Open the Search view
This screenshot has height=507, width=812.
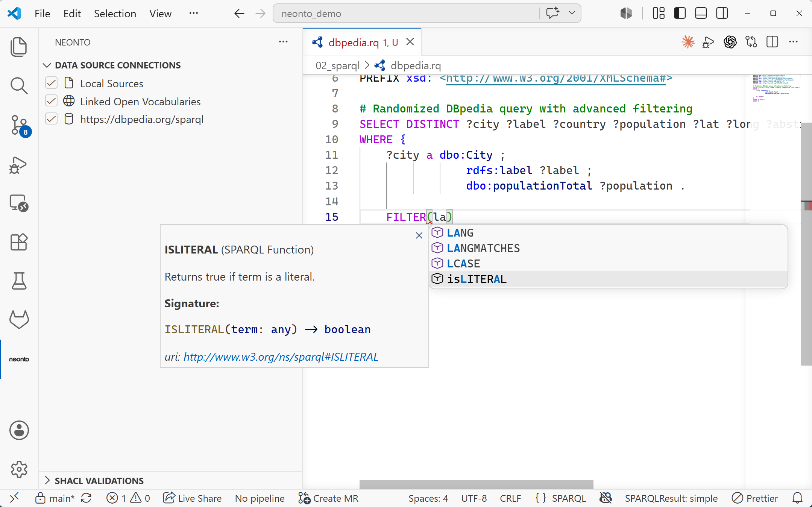click(x=19, y=86)
